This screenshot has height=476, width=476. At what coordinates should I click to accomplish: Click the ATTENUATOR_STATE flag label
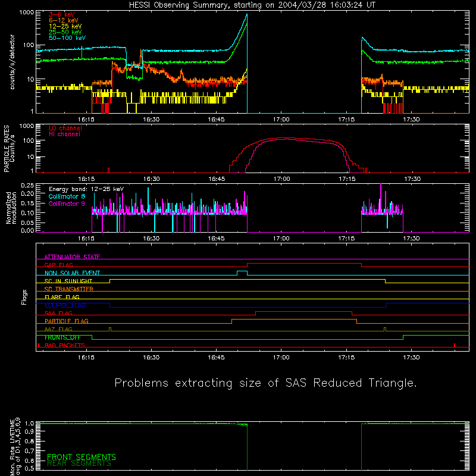tap(72, 257)
